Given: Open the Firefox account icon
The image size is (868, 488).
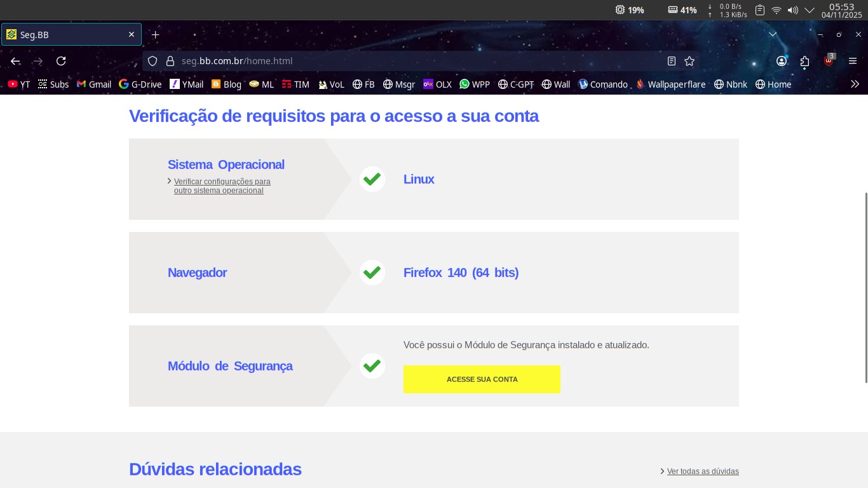Looking at the screenshot, I should (x=782, y=61).
